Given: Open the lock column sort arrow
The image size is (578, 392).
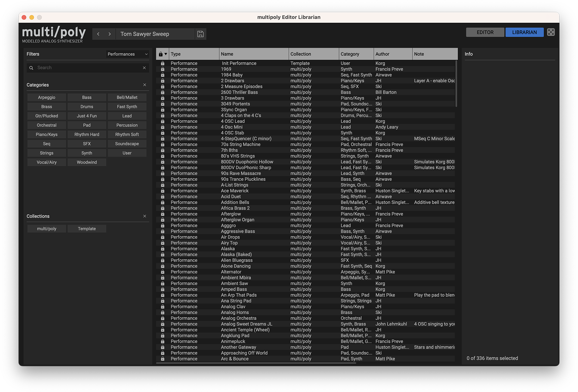Looking at the screenshot, I should click(x=166, y=54).
